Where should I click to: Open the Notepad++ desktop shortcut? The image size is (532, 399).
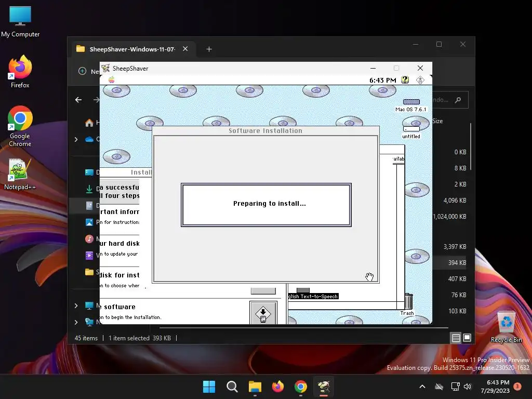[20, 175]
